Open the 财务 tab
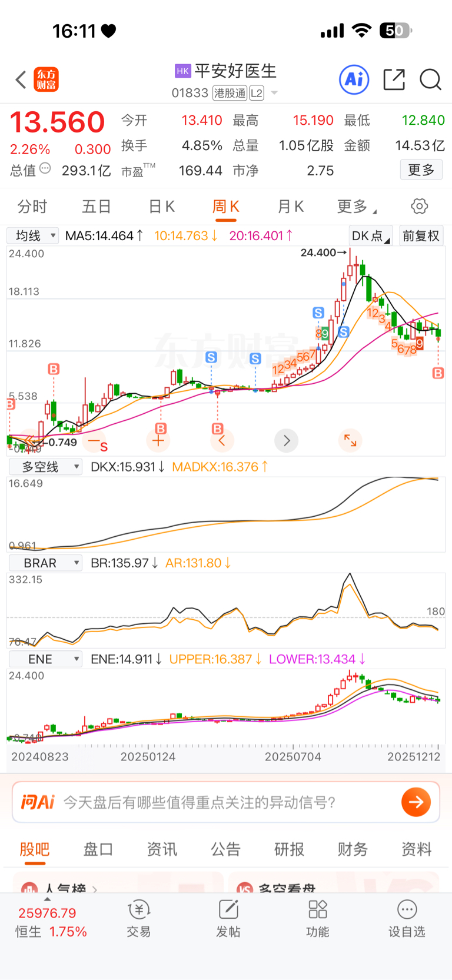This screenshot has height=980, width=452. pos(353,849)
